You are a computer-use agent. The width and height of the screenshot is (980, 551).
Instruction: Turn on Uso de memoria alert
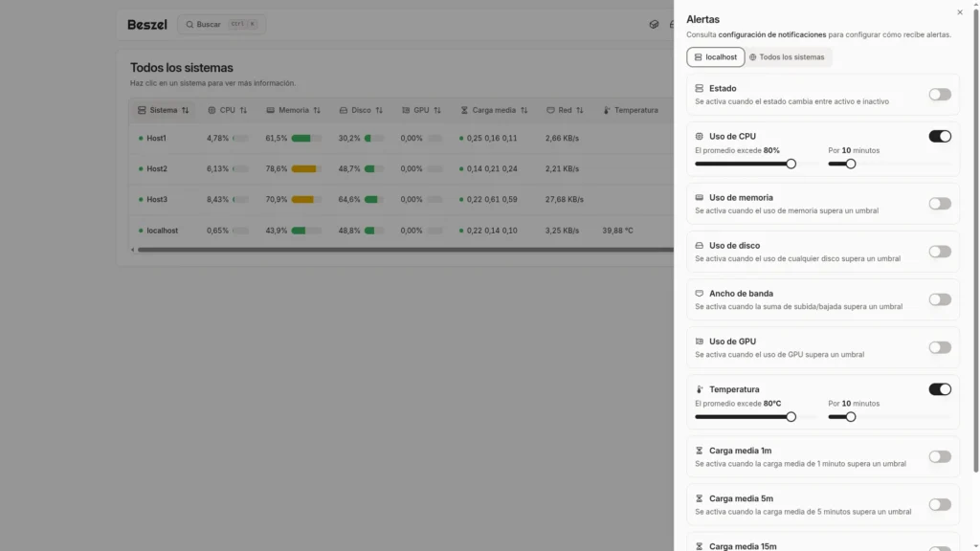[x=939, y=204]
